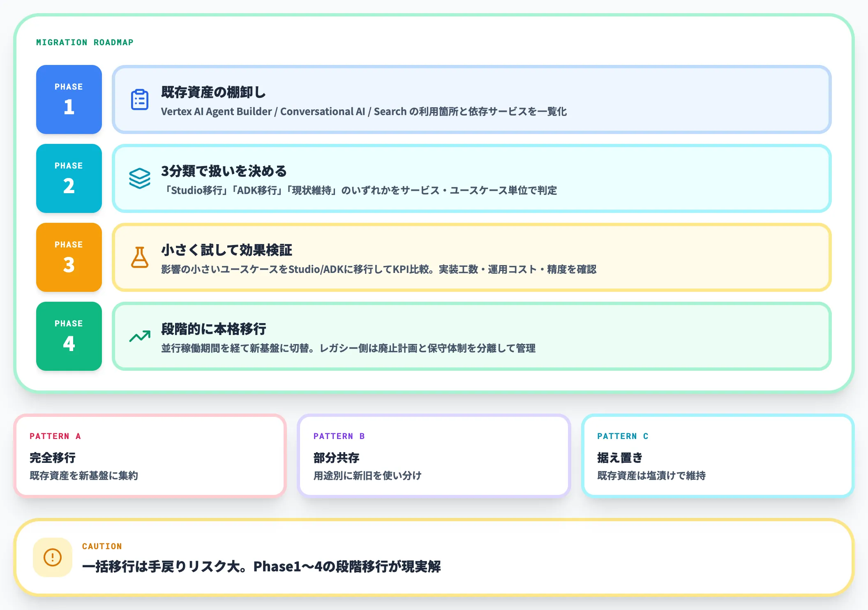Click the PATTERN B label text
The height and width of the screenshot is (610, 868).
[x=339, y=436]
